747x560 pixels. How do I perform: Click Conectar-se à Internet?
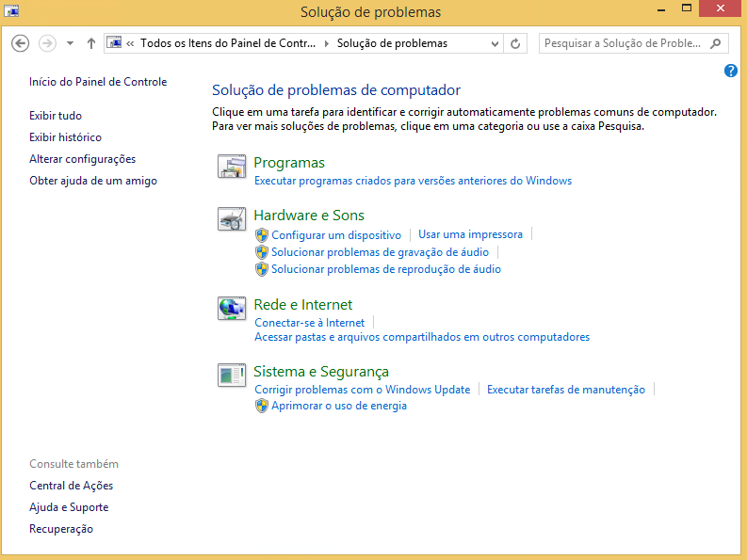[x=310, y=323]
